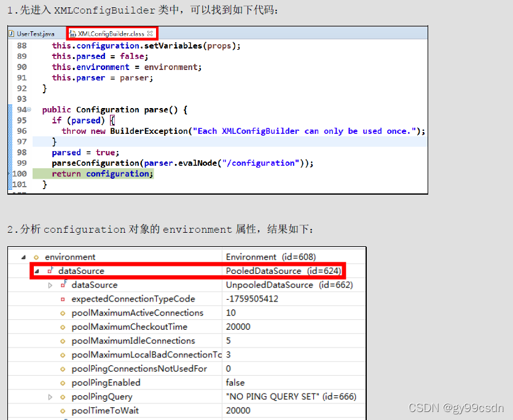The image size is (513, 420).
Task: Click the return configuration statement
Action: coord(103,174)
